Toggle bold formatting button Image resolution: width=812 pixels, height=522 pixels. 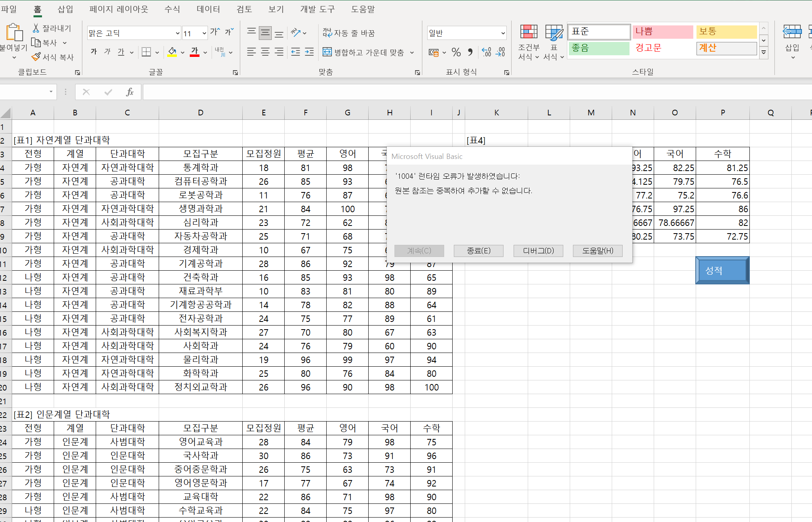pos(94,52)
